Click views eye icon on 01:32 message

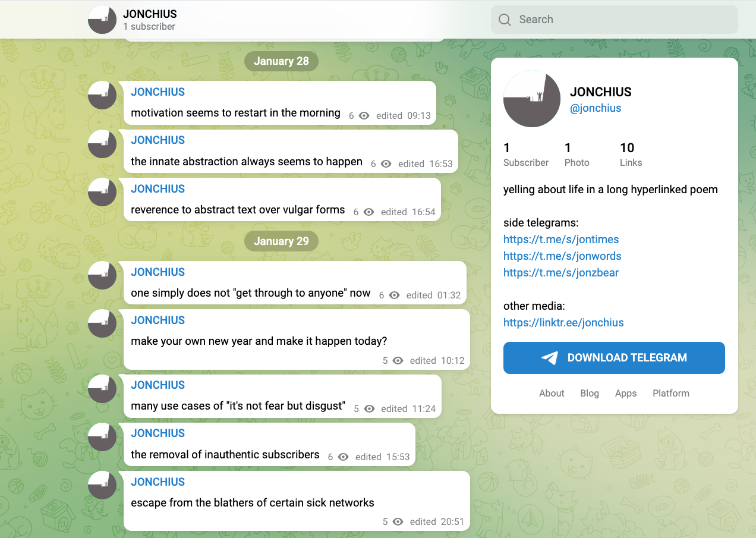point(395,295)
